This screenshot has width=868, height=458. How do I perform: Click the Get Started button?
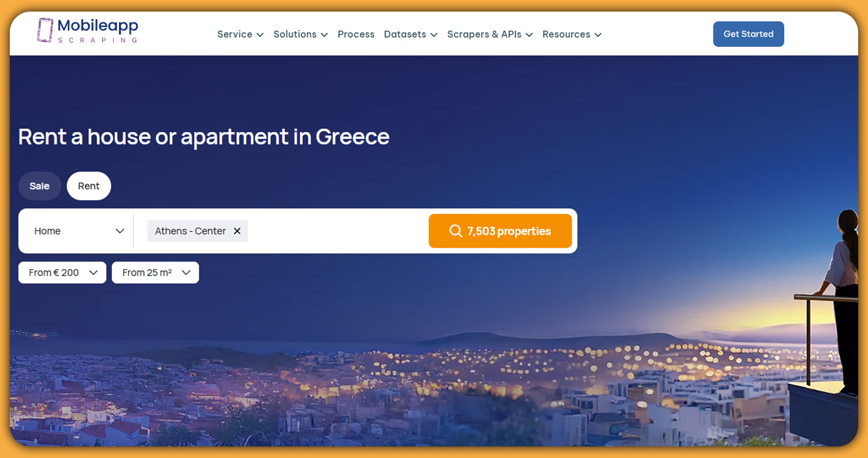(x=748, y=34)
